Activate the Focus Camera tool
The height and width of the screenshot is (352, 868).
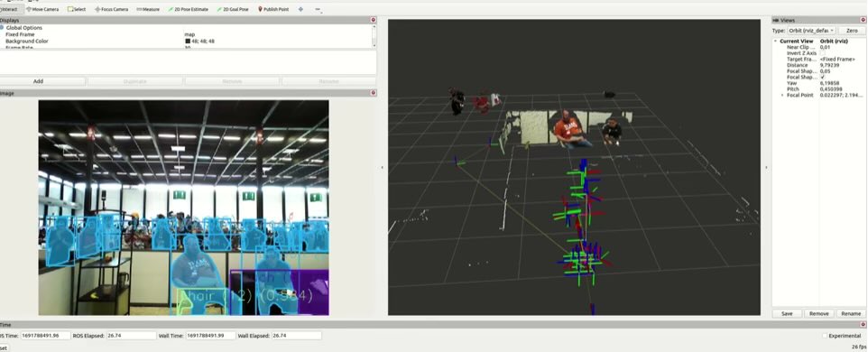[x=111, y=9]
